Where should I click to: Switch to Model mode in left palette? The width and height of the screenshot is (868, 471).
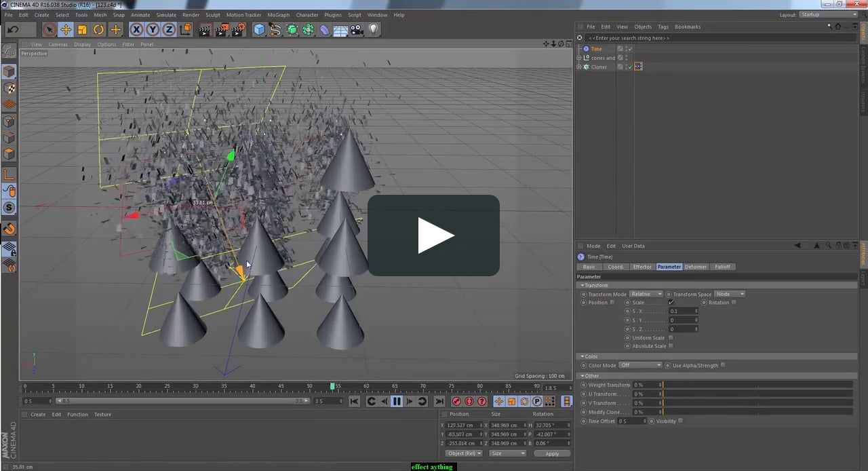[9, 72]
